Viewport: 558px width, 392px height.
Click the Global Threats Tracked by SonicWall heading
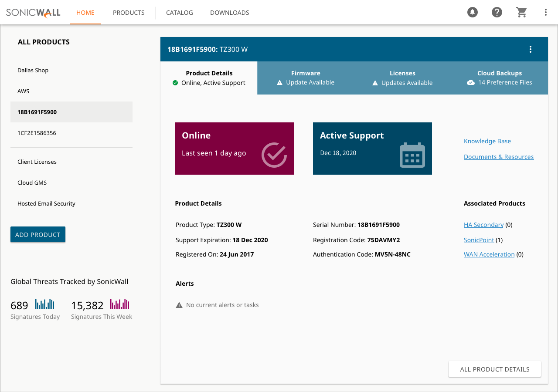click(69, 281)
